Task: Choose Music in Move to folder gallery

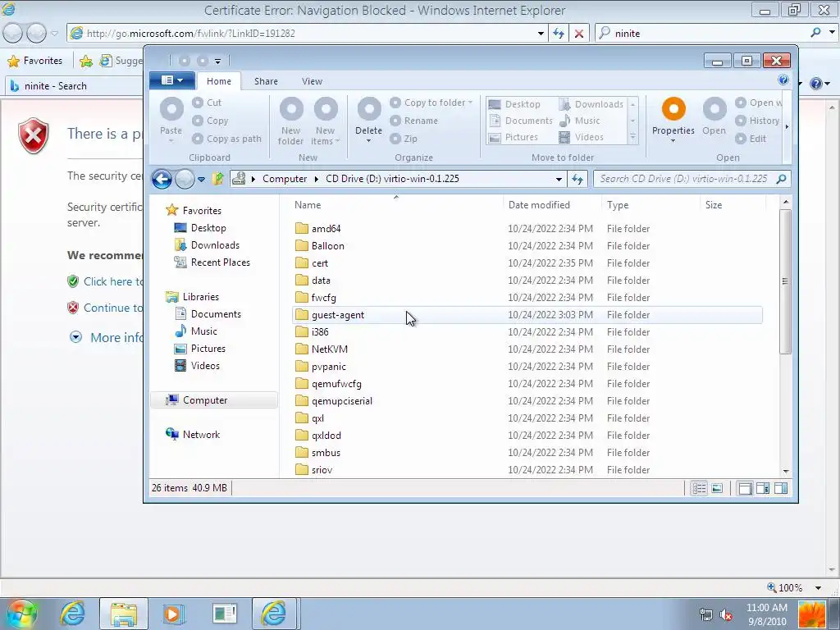Action: [x=580, y=121]
